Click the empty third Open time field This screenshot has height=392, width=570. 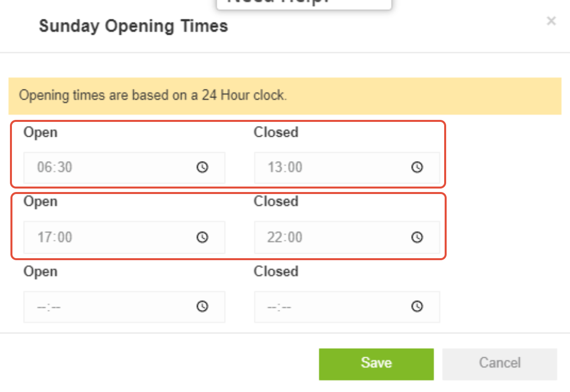[x=99, y=307]
